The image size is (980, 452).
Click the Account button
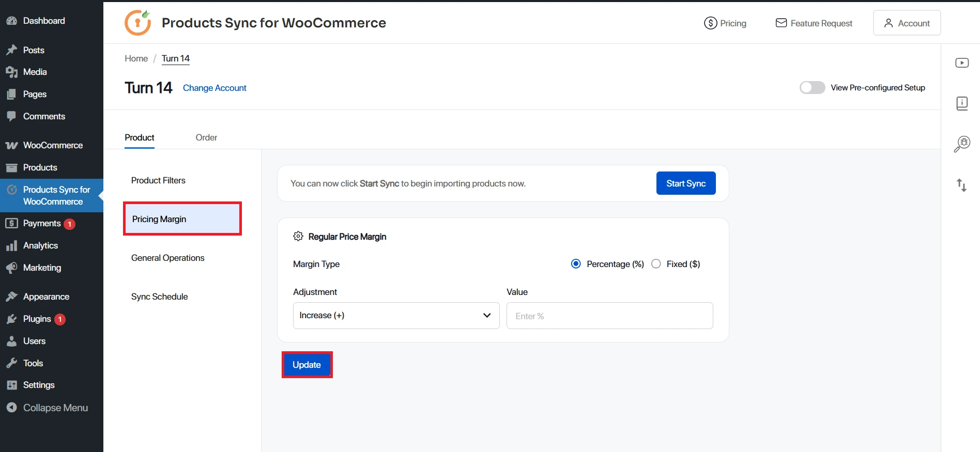tap(907, 23)
